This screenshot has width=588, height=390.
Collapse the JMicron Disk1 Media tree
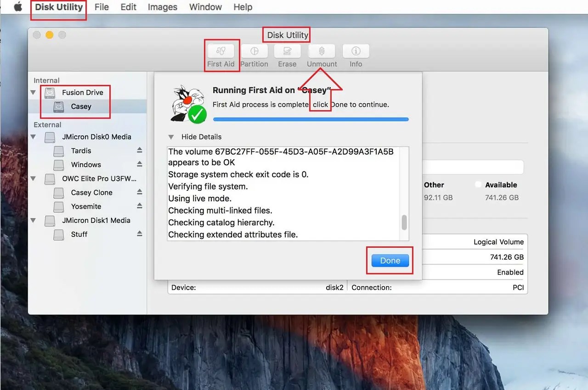pos(33,220)
